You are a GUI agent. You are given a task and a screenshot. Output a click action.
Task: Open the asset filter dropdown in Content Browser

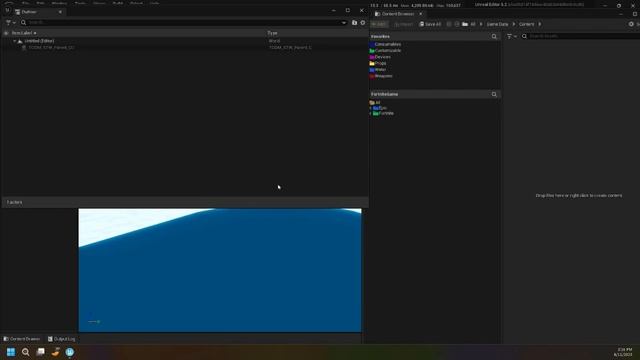coord(511,36)
